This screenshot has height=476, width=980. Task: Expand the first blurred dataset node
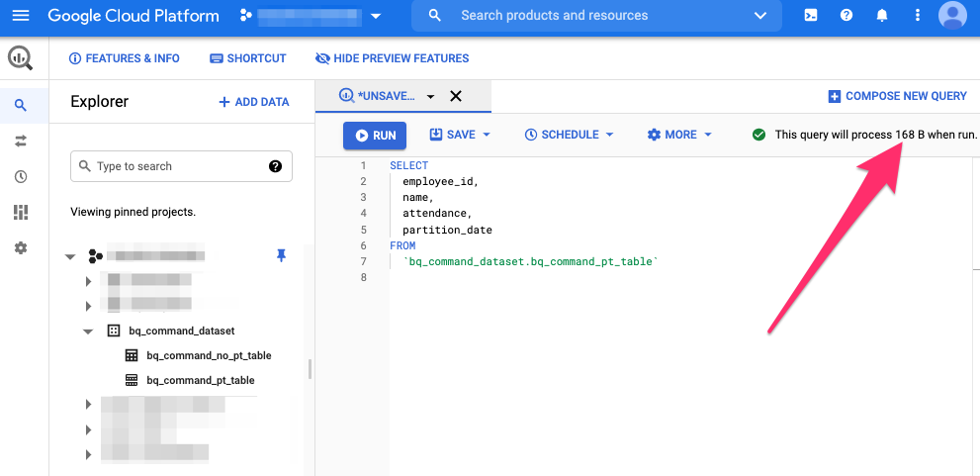88,281
